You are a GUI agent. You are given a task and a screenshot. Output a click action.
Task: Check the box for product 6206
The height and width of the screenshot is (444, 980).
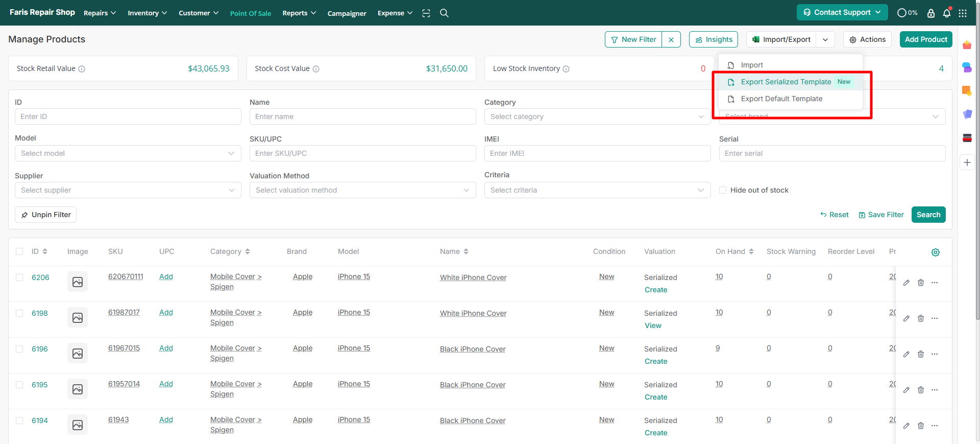click(19, 277)
